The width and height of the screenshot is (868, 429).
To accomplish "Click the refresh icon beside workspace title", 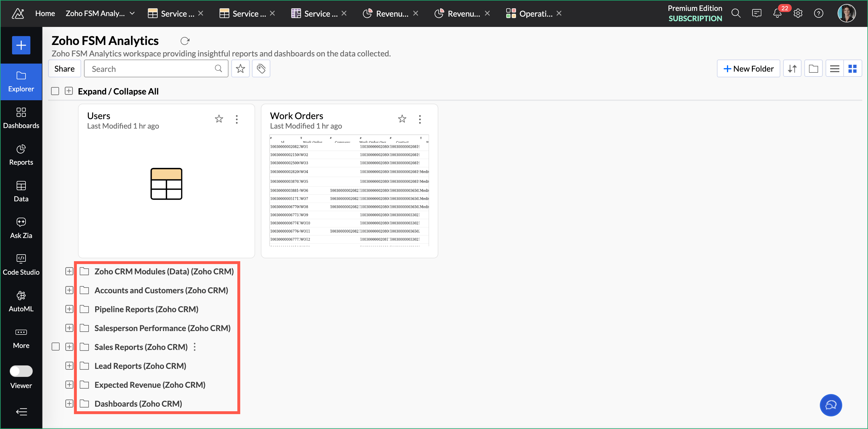I will 185,41.
